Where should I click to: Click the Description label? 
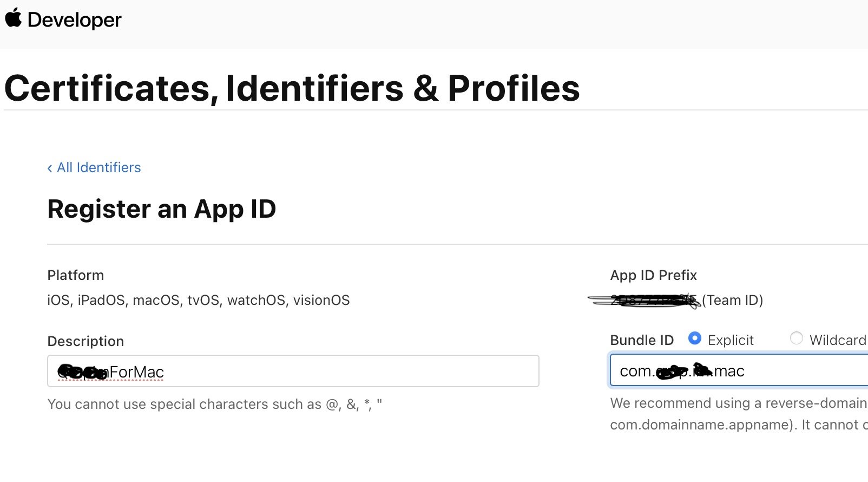click(x=86, y=341)
